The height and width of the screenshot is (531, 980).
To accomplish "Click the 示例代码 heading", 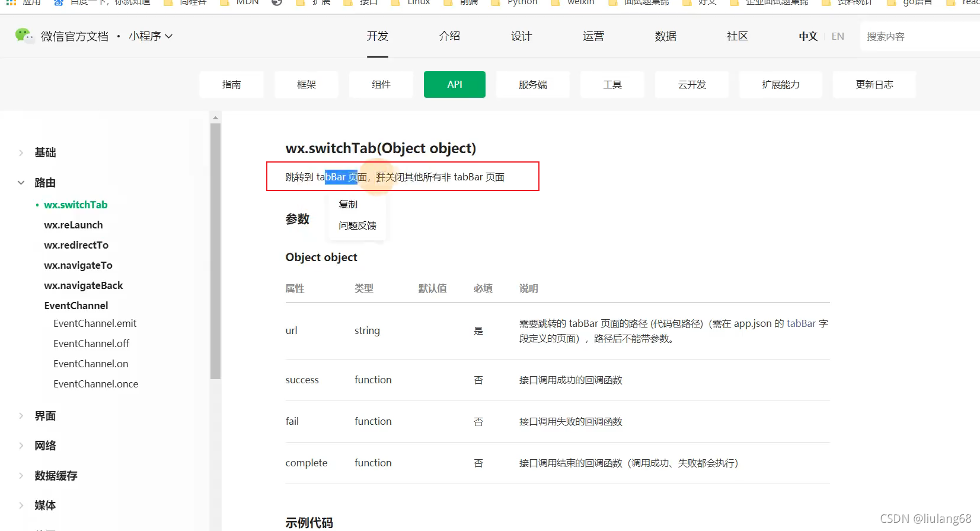I will coord(309,523).
